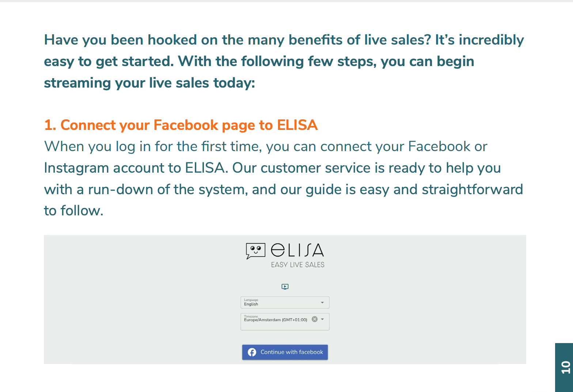Screen dimensions: 573x392
Task: Click the Continue with facebook button
Action: click(x=285, y=352)
